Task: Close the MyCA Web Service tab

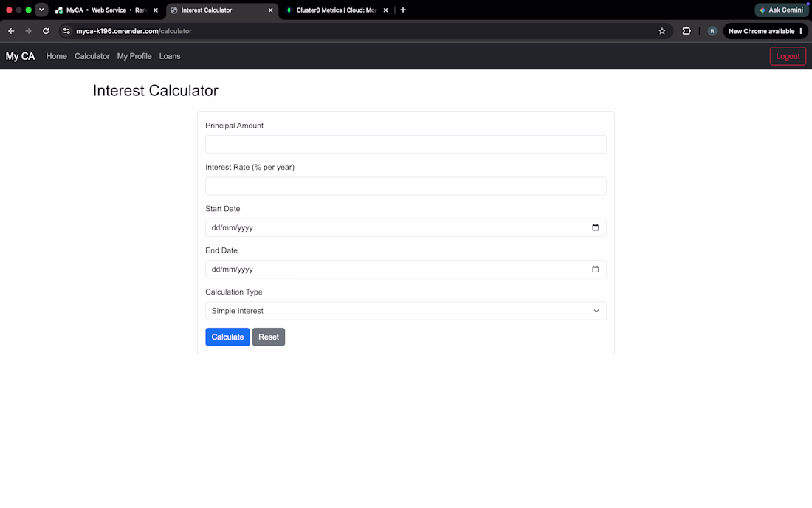Action: (x=155, y=10)
